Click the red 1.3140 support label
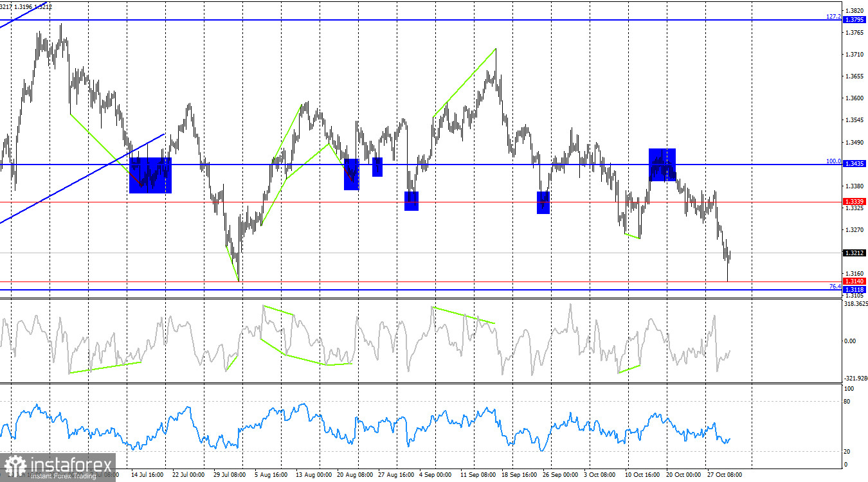 (x=855, y=281)
